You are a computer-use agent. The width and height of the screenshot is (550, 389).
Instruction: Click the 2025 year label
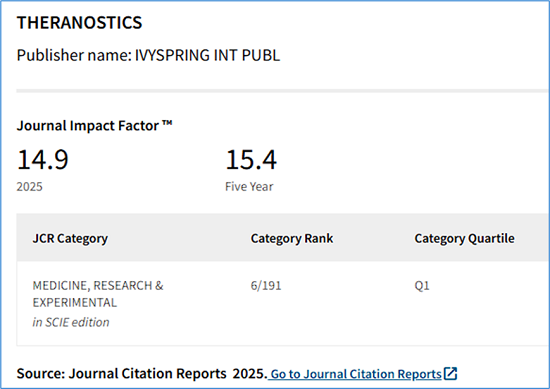[x=29, y=187]
